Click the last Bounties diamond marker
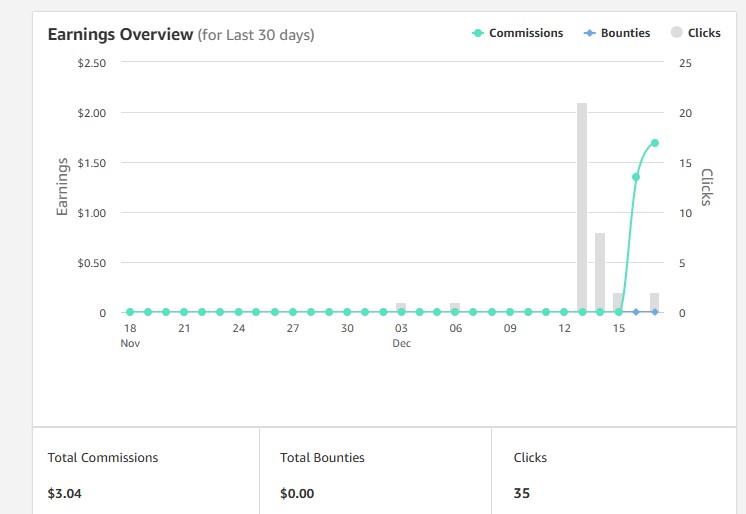Viewport: 746px width, 514px height. (x=654, y=312)
